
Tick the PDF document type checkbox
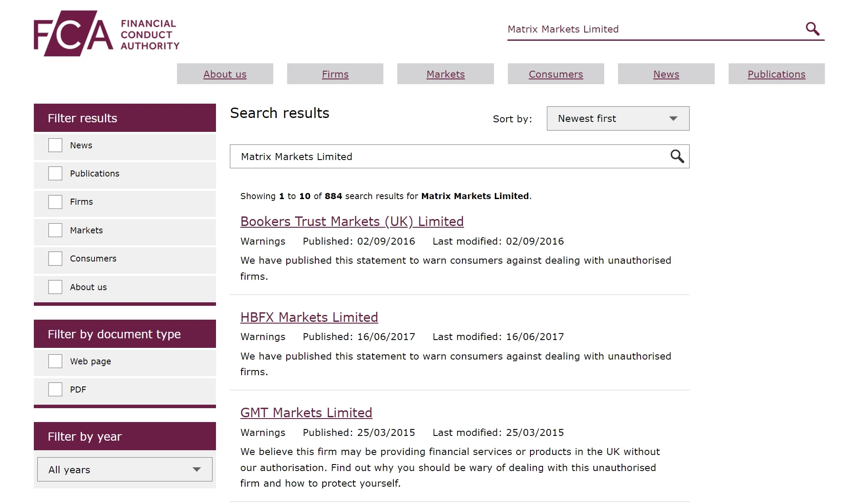[x=55, y=389]
